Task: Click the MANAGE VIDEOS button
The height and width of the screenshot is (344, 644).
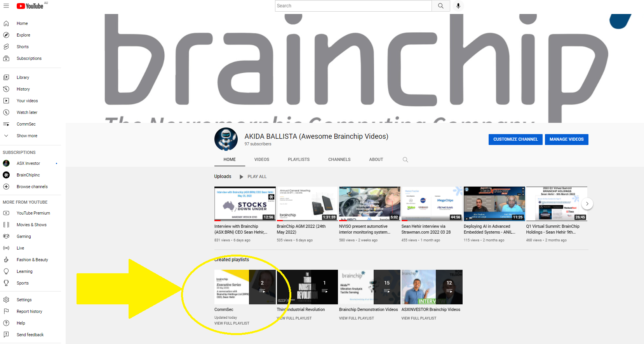Action: tap(566, 139)
